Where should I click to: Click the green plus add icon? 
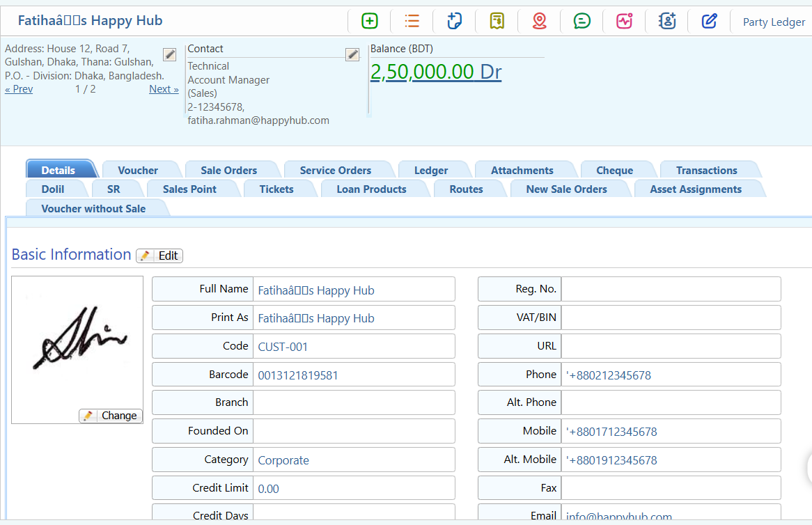point(369,21)
